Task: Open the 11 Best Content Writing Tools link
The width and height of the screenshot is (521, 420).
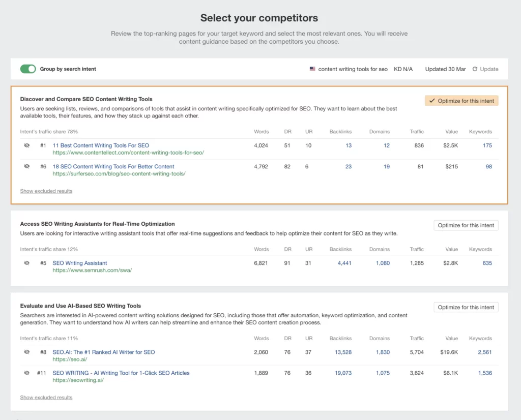Action: click(x=101, y=145)
